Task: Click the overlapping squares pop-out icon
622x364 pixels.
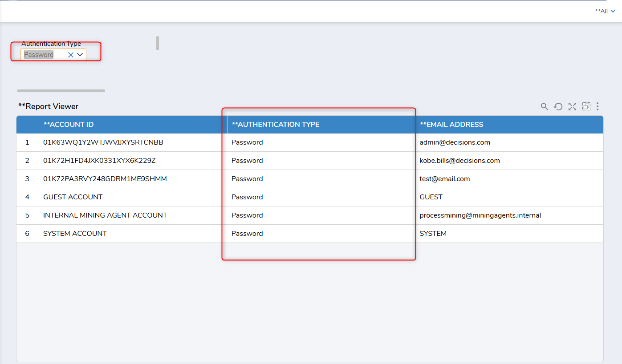Action: [586, 106]
